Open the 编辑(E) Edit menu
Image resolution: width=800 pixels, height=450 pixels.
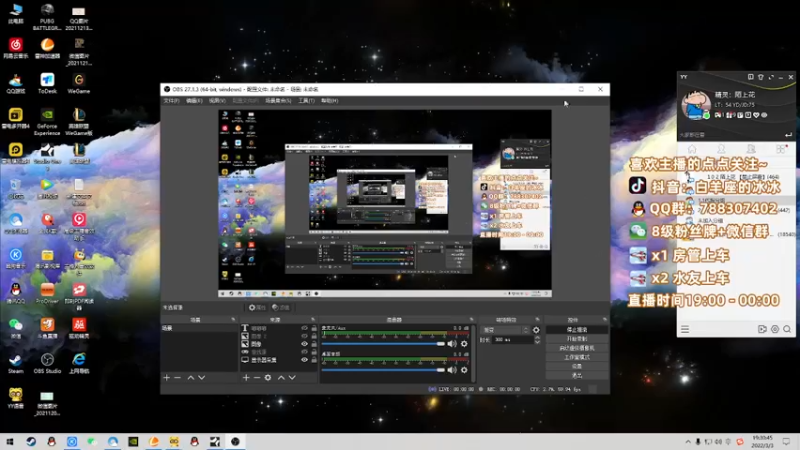194,101
